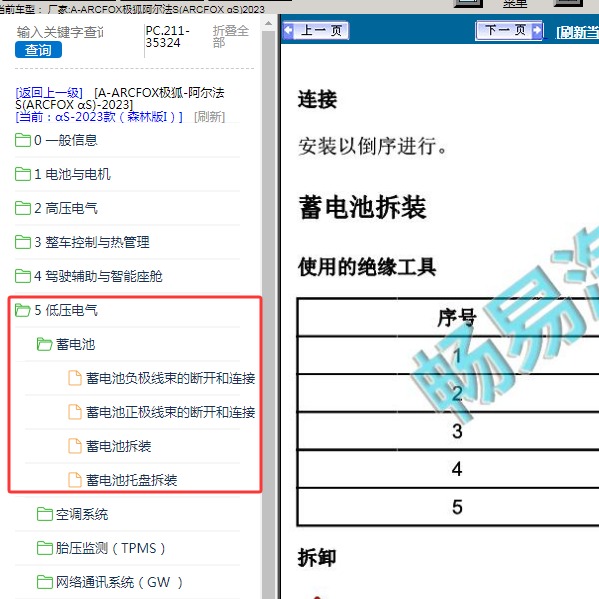Expand the 0 一般信息 folder
This screenshot has width=599, height=599.
pos(65,140)
